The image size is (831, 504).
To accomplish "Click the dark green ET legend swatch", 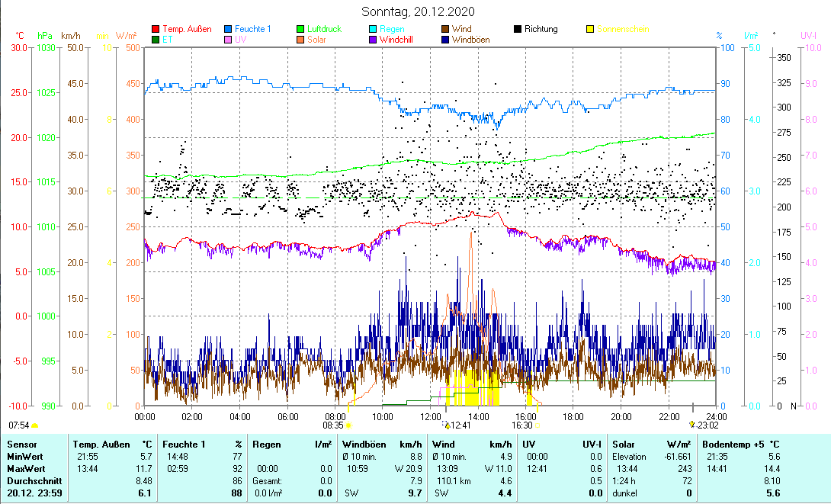I will click(x=156, y=40).
